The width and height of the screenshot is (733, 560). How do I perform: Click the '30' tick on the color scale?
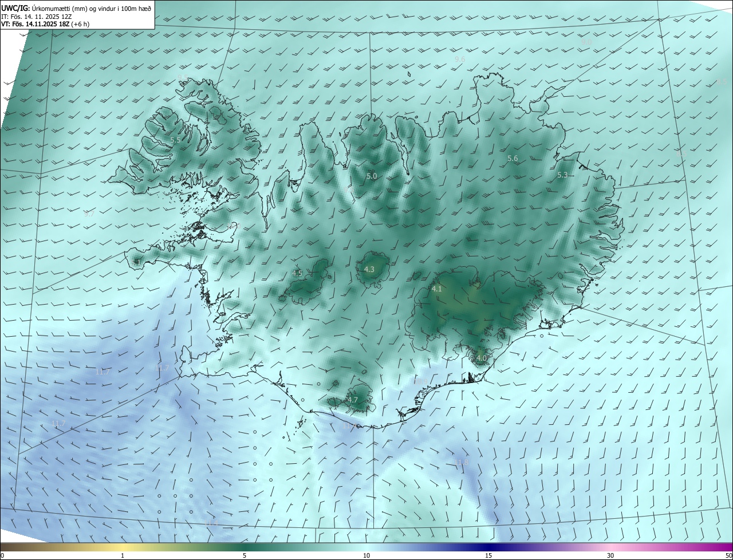click(610, 556)
